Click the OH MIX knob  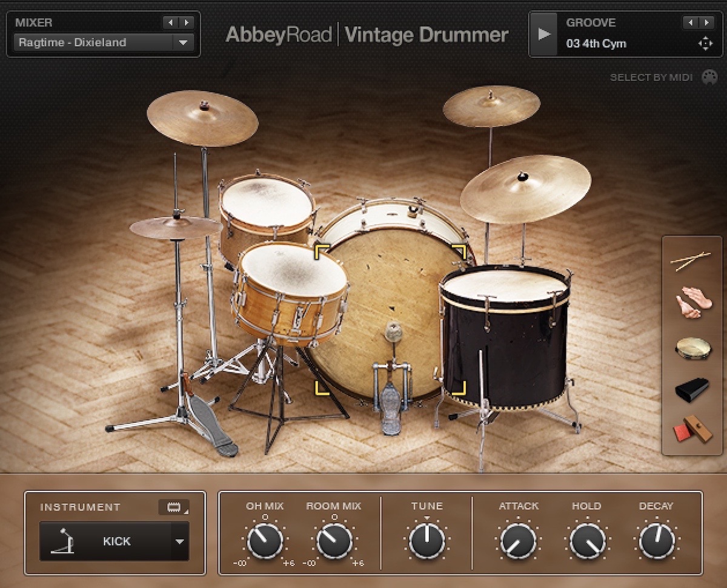click(x=265, y=540)
